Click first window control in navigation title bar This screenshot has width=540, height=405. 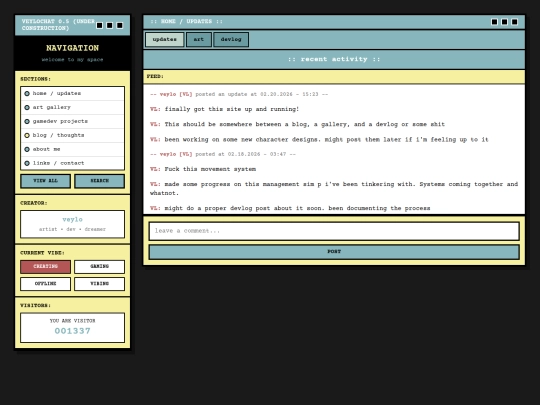click(100, 25)
